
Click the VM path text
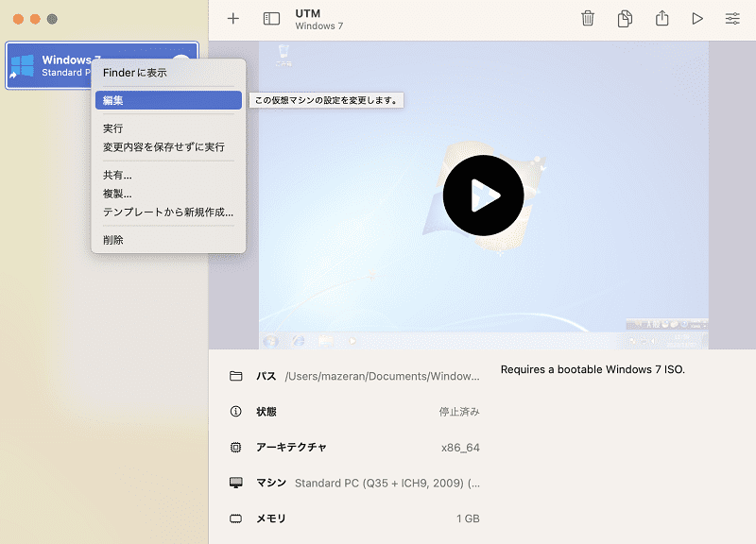[x=382, y=376]
